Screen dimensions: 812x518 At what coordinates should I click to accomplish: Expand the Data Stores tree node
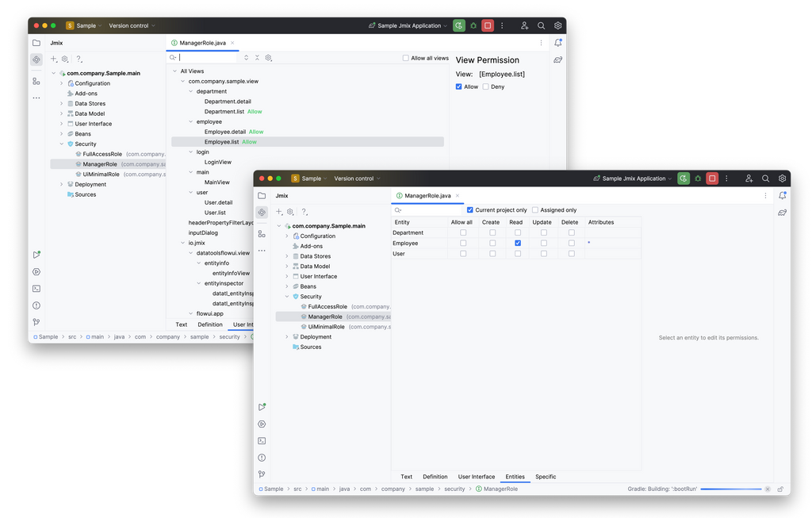pyautogui.click(x=287, y=255)
